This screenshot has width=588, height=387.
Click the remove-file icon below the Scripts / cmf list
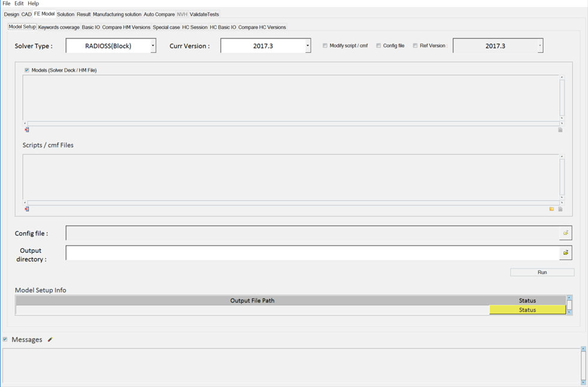click(26, 209)
